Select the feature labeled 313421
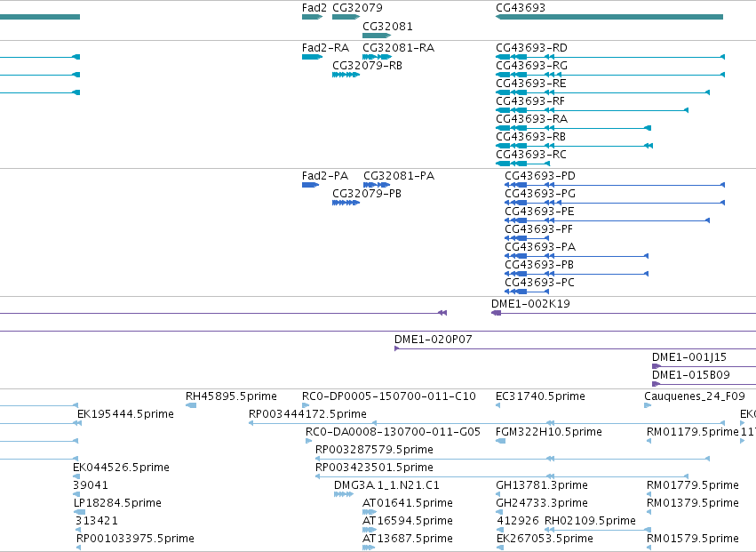The image size is (756, 552). click(97, 522)
